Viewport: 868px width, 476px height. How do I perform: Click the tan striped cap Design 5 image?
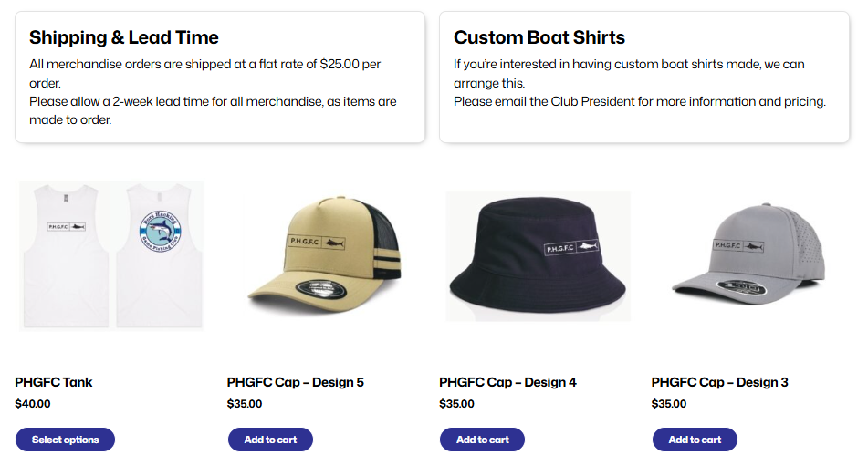point(323,257)
